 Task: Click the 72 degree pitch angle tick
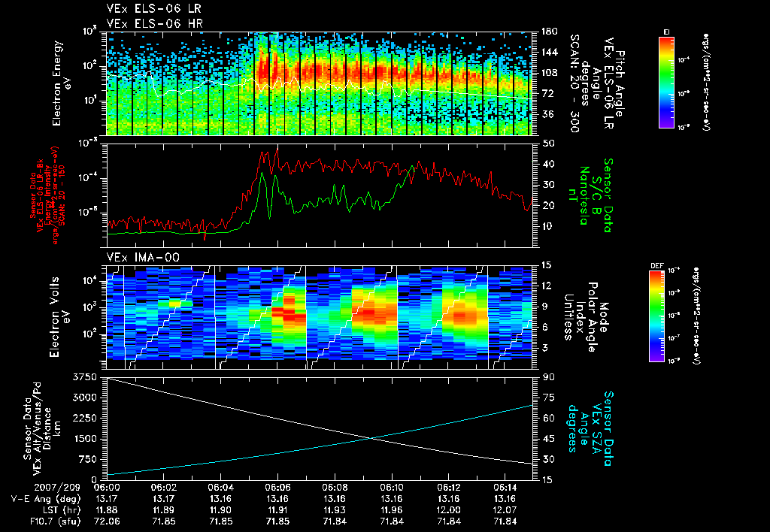(x=547, y=93)
